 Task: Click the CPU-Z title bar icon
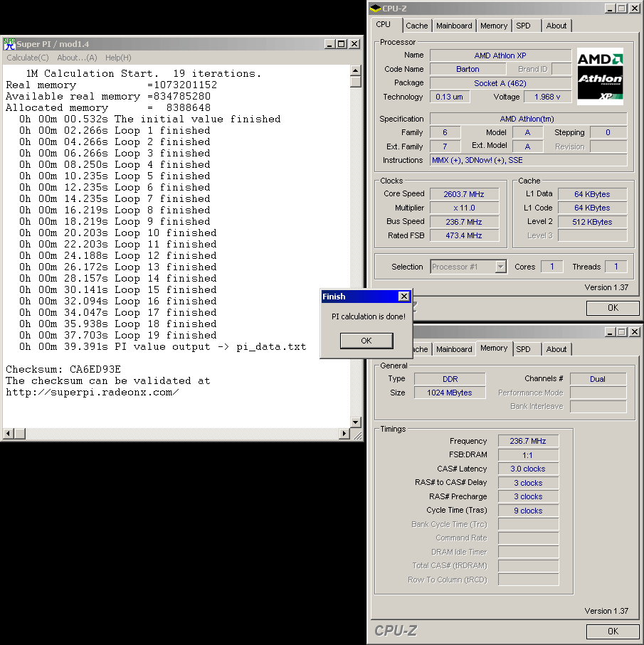(x=376, y=8)
